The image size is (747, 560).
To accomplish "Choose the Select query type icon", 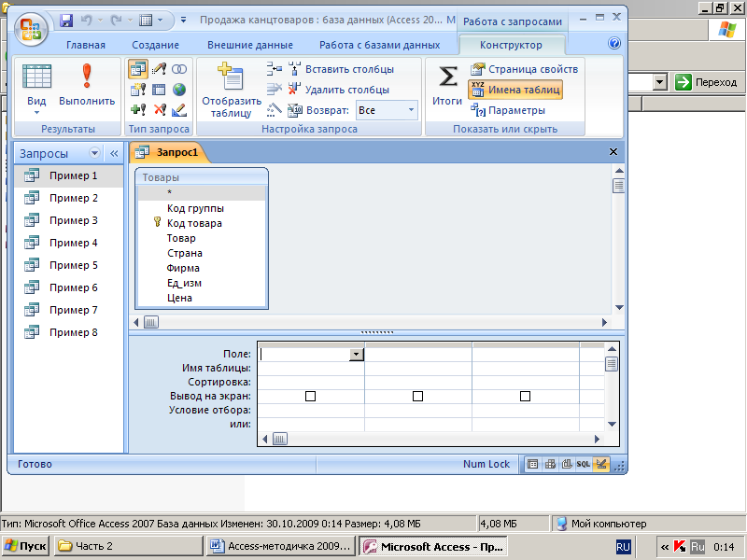I will click(x=137, y=69).
